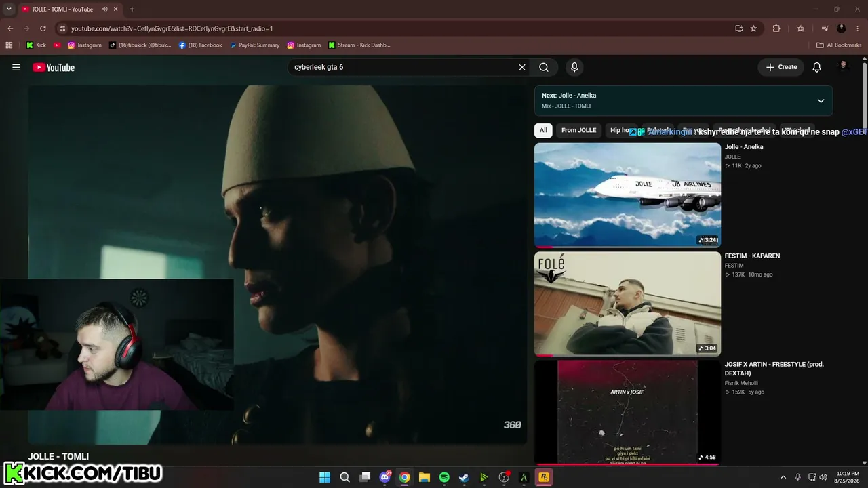This screenshot has height=488, width=868.
Task: Click the site information icon in address bar
Action: coord(62,28)
